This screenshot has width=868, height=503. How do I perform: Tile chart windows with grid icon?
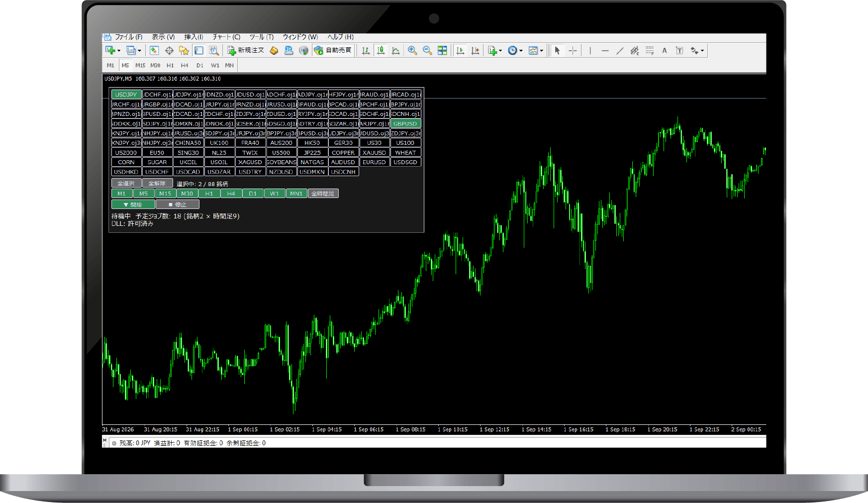[x=442, y=50]
